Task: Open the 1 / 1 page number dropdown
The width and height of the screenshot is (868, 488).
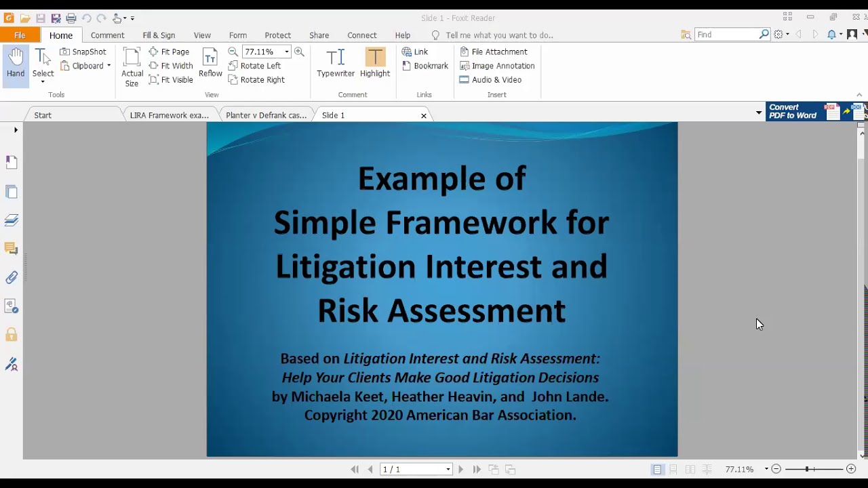Action: (x=448, y=469)
